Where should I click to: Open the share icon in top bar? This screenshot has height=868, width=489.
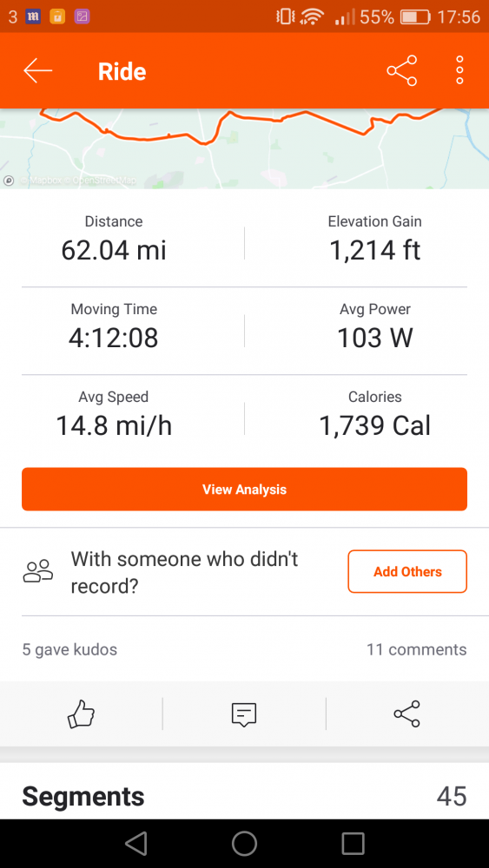[402, 71]
